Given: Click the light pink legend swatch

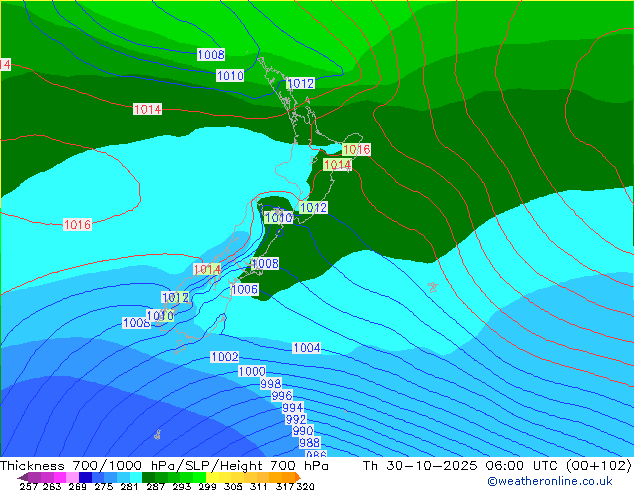Looking at the screenshot, I should (x=72, y=477).
